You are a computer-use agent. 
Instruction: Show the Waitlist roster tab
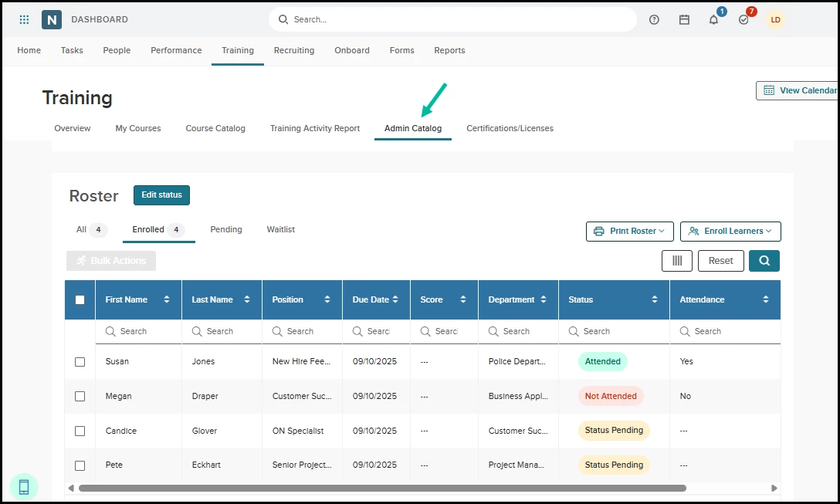pos(281,230)
